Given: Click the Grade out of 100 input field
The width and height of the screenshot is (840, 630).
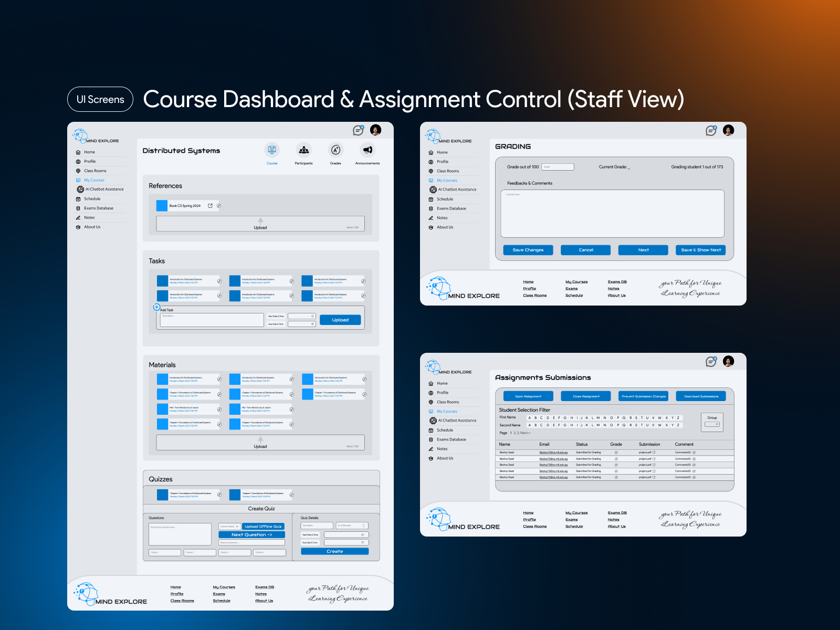Looking at the screenshot, I should coord(558,167).
